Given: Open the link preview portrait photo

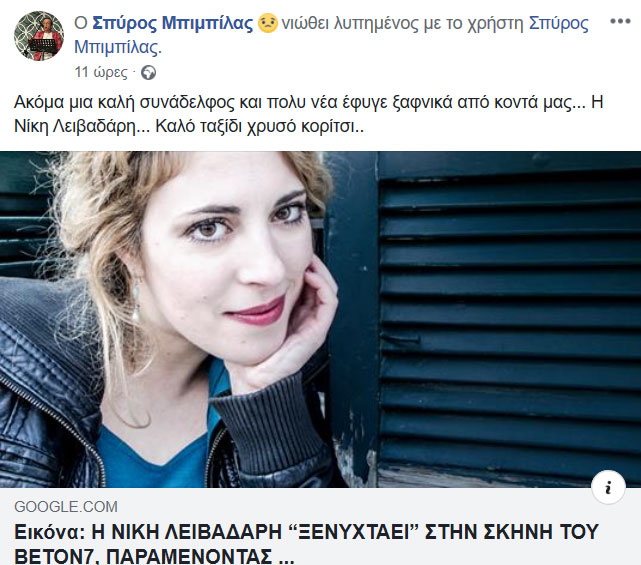Looking at the screenshot, I should [x=320, y=319].
